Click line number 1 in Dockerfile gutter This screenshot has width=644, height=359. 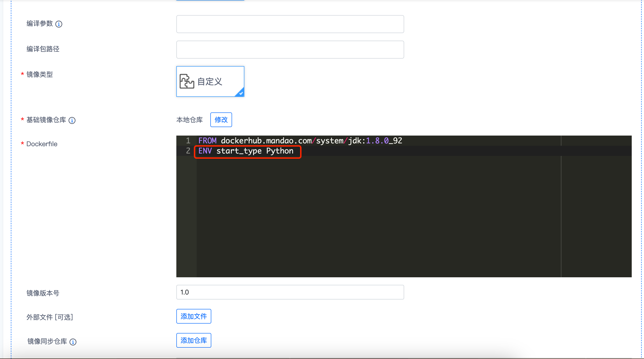point(188,141)
